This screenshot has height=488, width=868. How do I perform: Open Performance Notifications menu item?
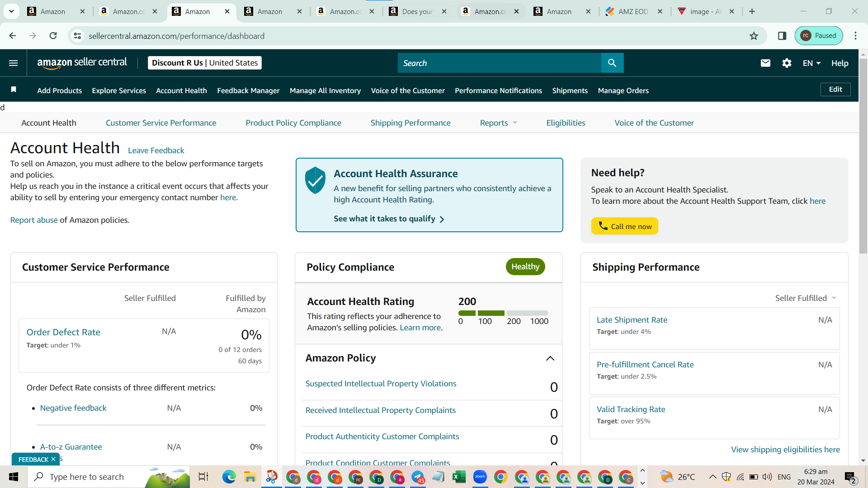pyautogui.click(x=498, y=90)
